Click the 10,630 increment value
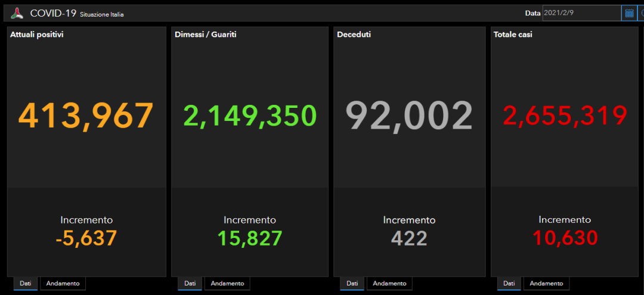The height and width of the screenshot is (295, 644). point(565,238)
